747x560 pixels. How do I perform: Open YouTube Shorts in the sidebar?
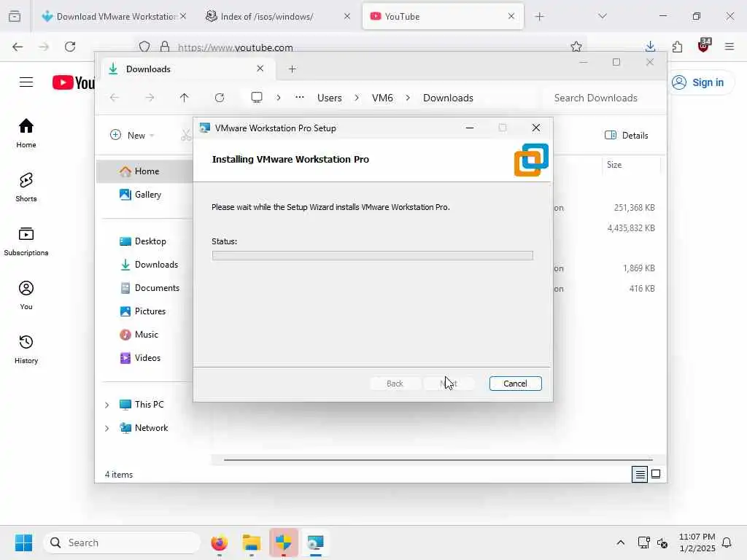[26, 187]
